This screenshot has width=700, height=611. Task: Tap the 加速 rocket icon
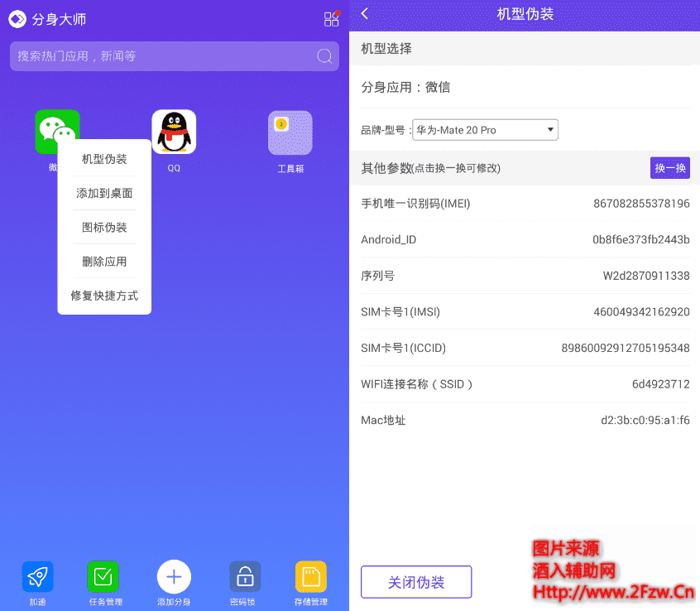tap(37, 576)
